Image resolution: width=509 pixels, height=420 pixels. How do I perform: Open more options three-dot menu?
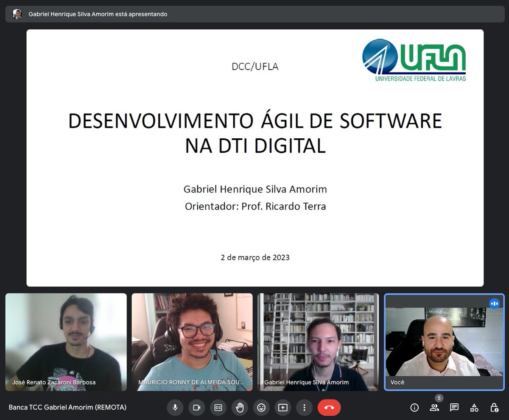click(x=305, y=408)
